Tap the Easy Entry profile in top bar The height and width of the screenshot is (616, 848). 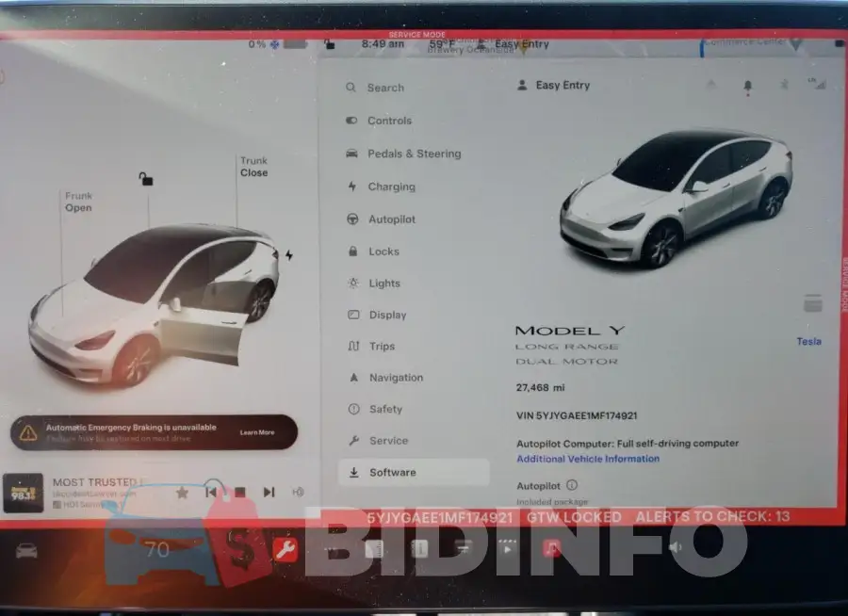click(514, 44)
